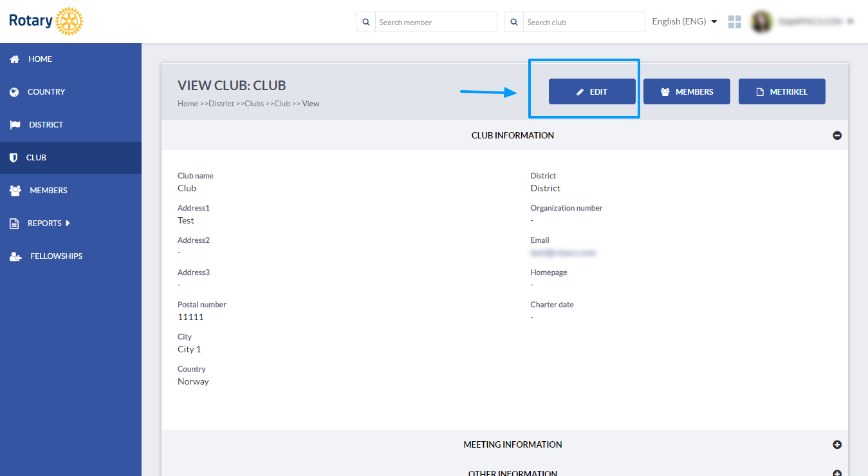Focus the Search club field
Viewport: 868px width, 476px height.
click(x=584, y=22)
